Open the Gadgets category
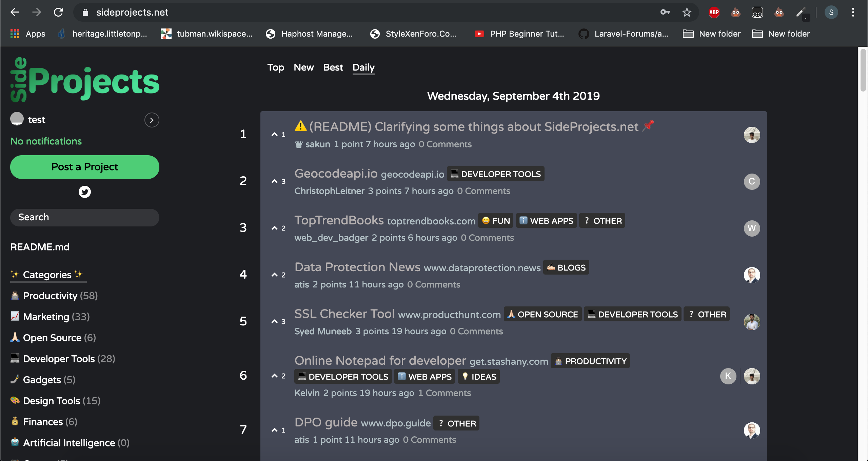This screenshot has width=868, height=461. 43,380
